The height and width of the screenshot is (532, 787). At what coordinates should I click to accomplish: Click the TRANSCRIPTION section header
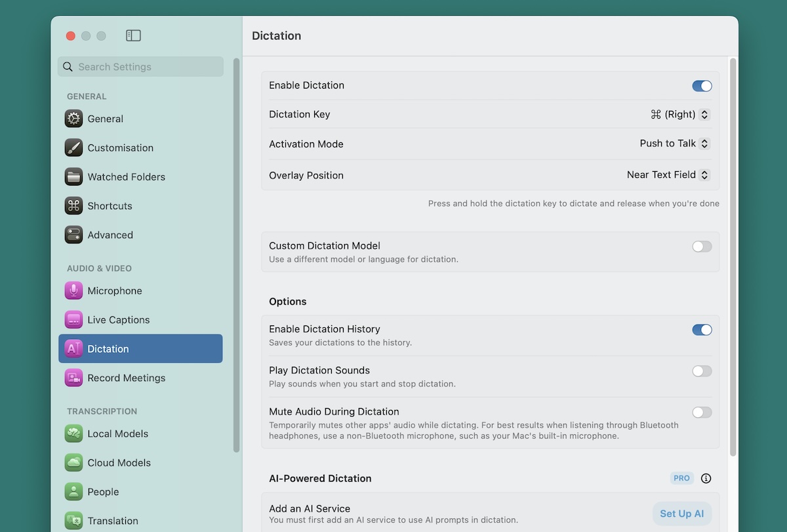(102, 411)
